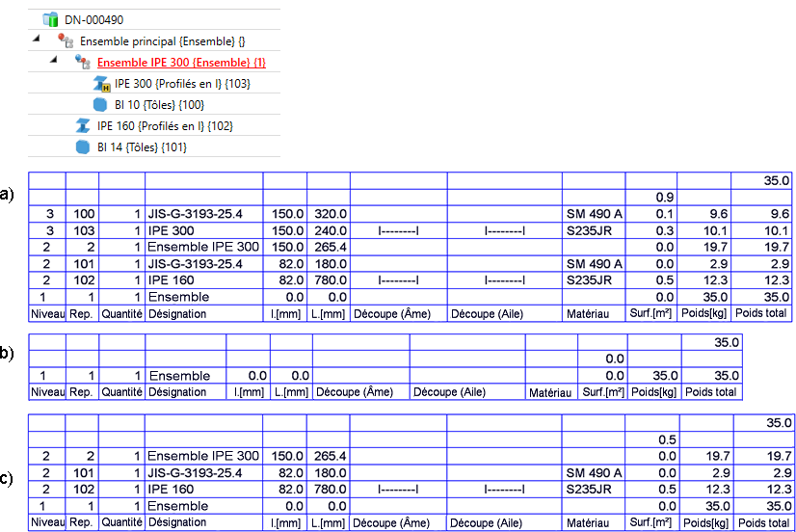The height and width of the screenshot is (532, 796).
Task: Click Quantité header in table b
Action: point(121,392)
